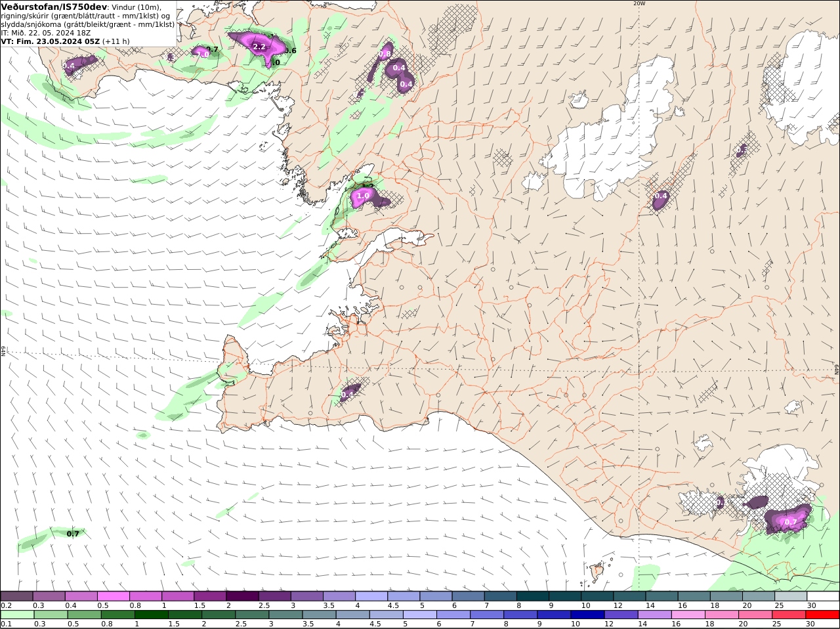Click the 20W longitude label
Screen dimensions: 840x629
click(x=639, y=3)
